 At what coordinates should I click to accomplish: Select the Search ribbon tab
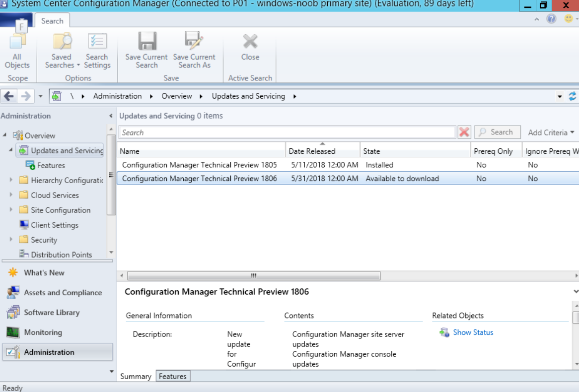[x=52, y=21]
